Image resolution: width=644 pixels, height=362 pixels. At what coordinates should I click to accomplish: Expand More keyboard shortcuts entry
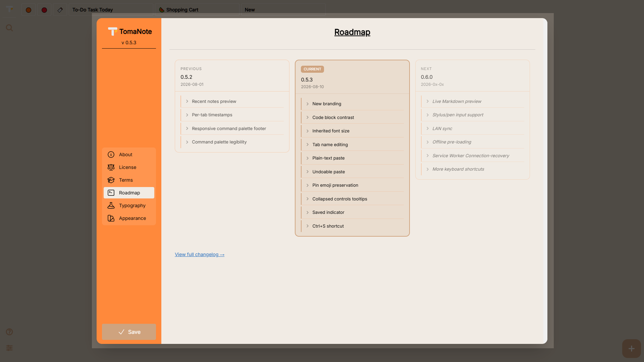(x=473, y=169)
